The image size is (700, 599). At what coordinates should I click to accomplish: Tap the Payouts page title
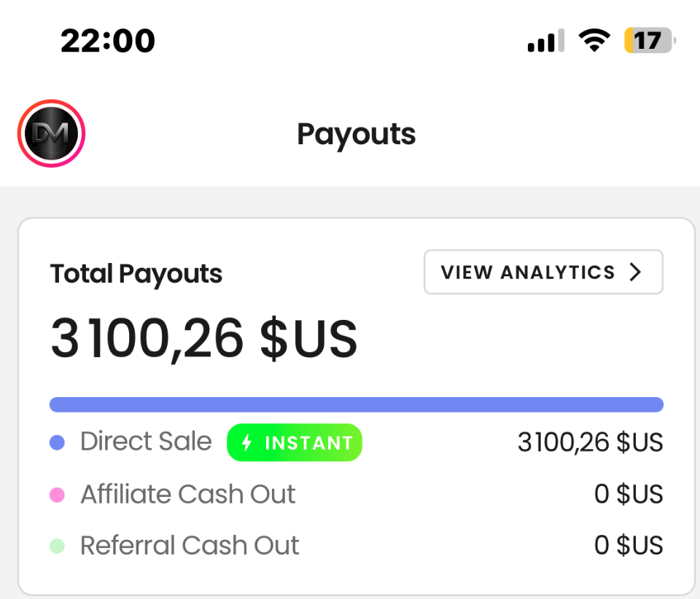pos(357,135)
